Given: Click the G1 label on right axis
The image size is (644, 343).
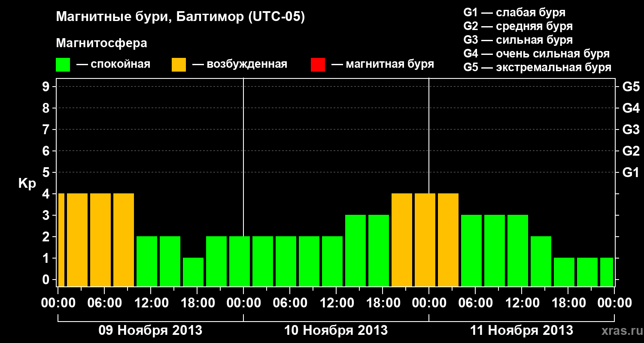Looking at the screenshot, I should click(x=631, y=173).
